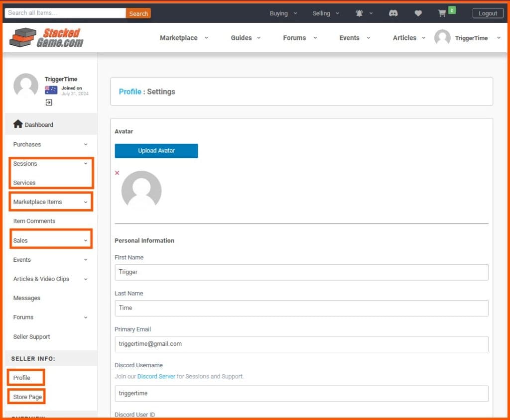Image resolution: width=510 pixels, height=420 pixels.
Task: Open the Forums navigation menu
Action: coord(300,38)
